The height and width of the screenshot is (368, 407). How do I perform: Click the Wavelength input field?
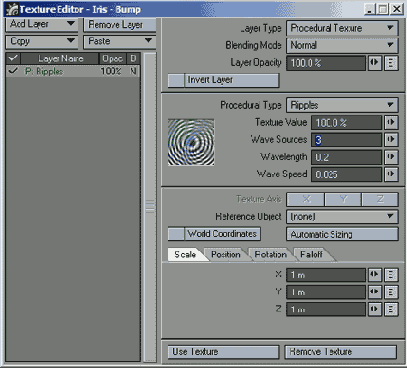(x=347, y=157)
